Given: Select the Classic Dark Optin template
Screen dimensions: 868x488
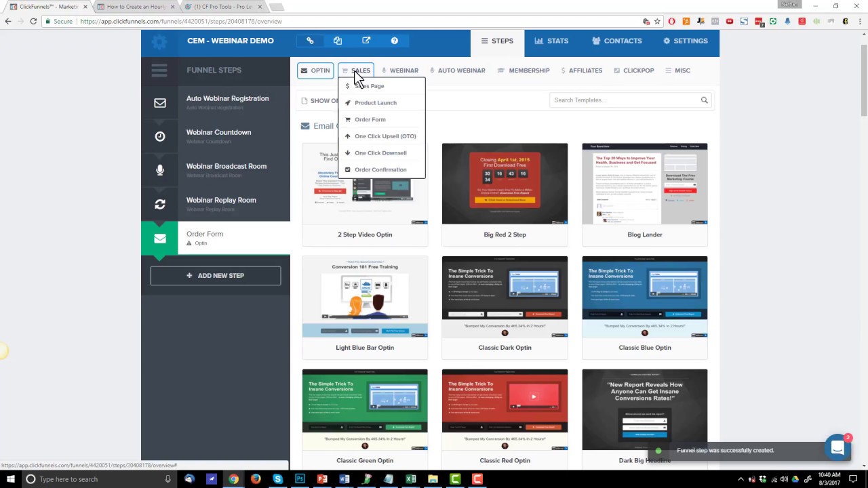Looking at the screenshot, I should pyautogui.click(x=505, y=307).
